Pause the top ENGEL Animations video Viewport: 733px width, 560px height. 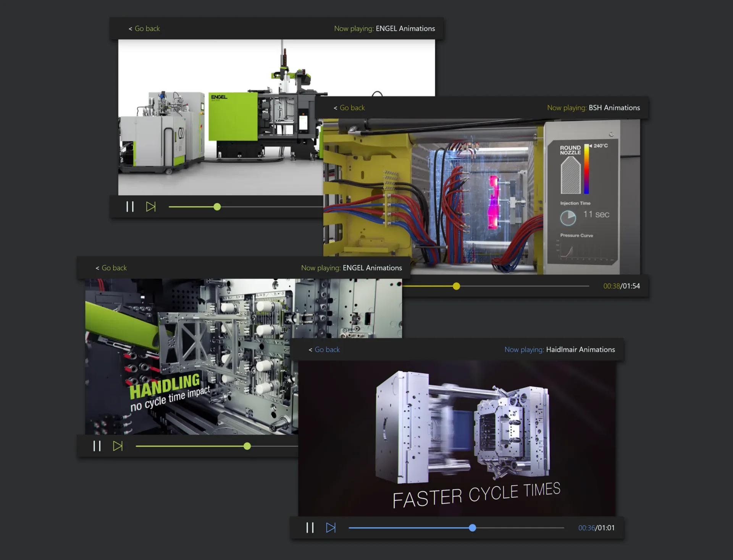click(x=130, y=207)
